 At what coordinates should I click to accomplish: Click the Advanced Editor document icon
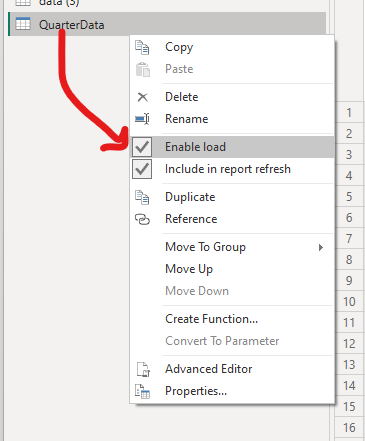point(143,369)
